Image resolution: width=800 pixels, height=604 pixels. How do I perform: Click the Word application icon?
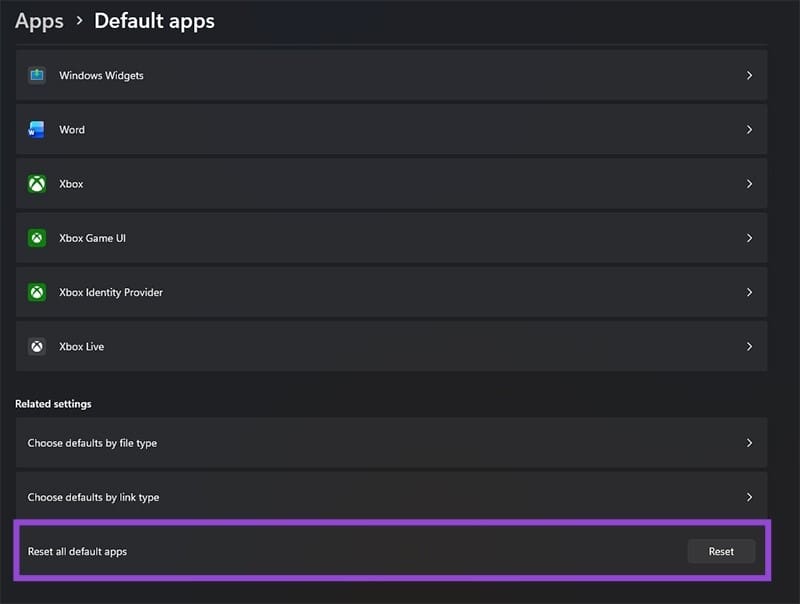click(x=37, y=129)
